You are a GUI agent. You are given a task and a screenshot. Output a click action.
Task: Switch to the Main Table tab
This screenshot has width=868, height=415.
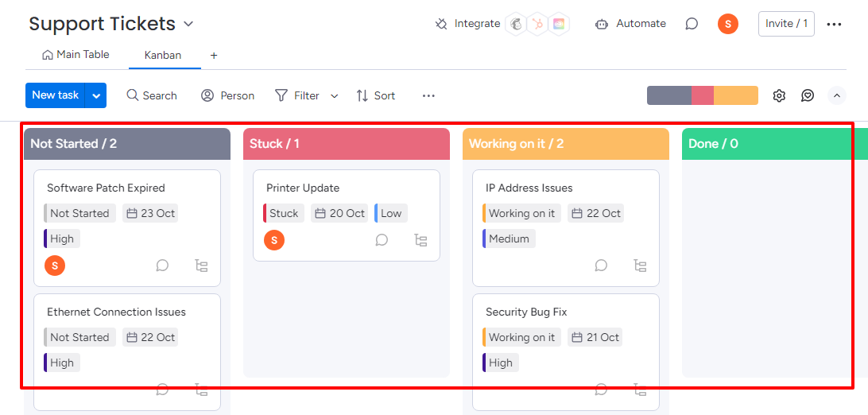(x=76, y=55)
